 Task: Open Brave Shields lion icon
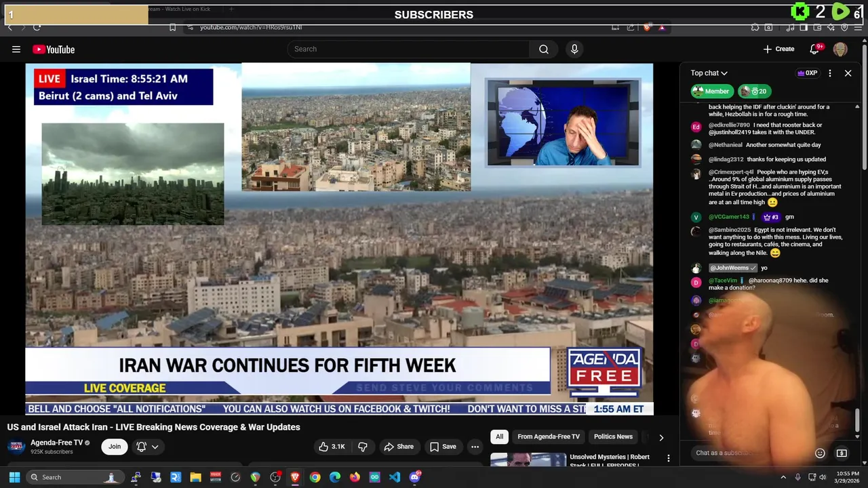click(646, 27)
